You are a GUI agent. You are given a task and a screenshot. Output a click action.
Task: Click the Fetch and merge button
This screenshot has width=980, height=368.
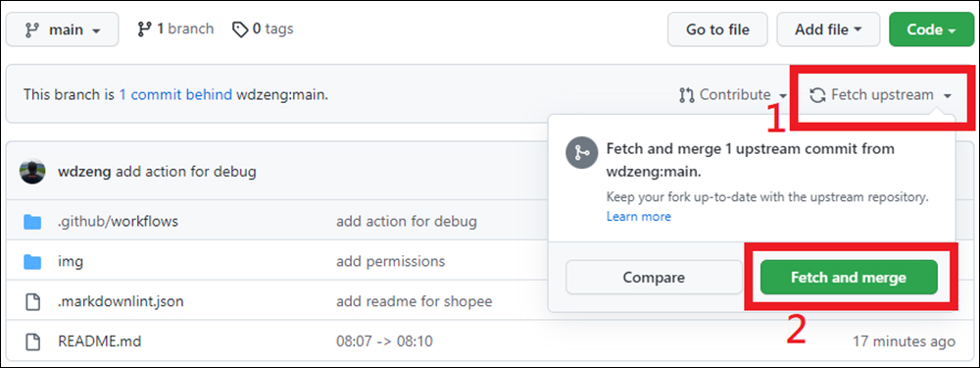tap(849, 278)
